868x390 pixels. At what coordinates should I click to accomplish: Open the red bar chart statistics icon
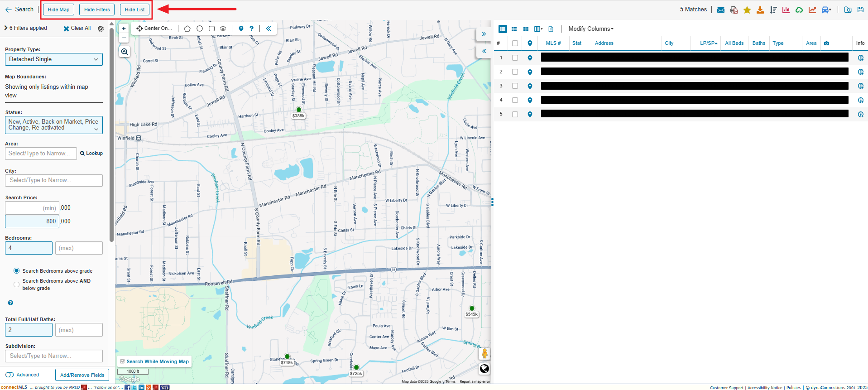pyautogui.click(x=786, y=10)
